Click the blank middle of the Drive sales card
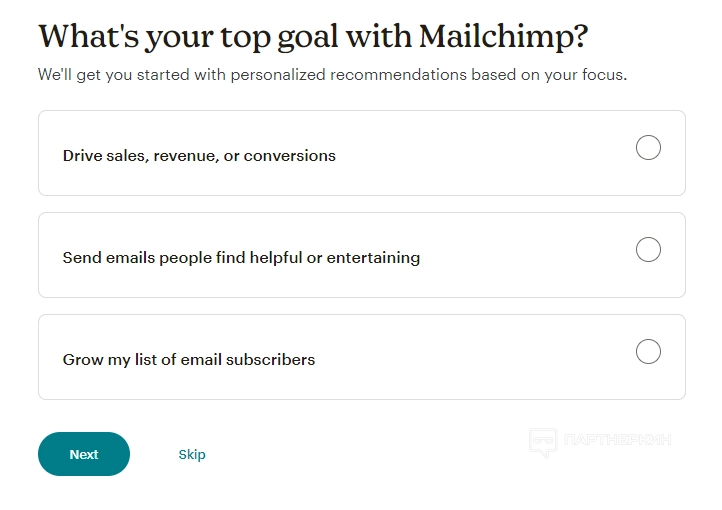 (480, 154)
